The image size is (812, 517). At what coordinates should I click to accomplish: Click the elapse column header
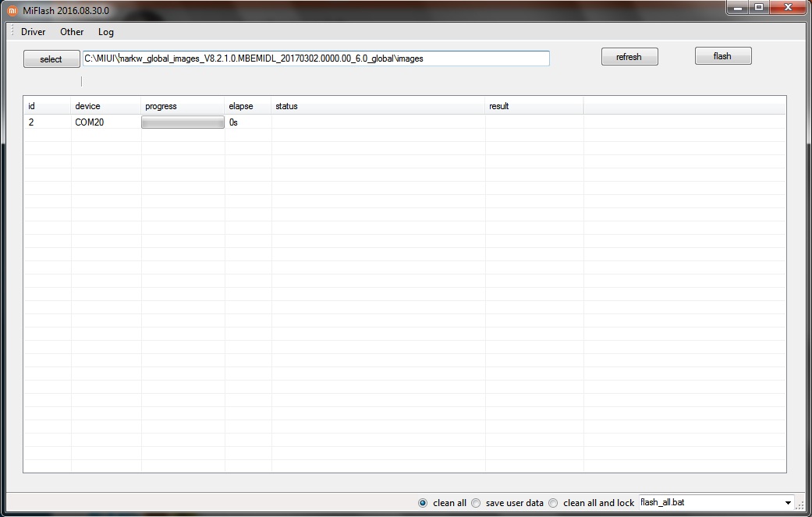248,106
